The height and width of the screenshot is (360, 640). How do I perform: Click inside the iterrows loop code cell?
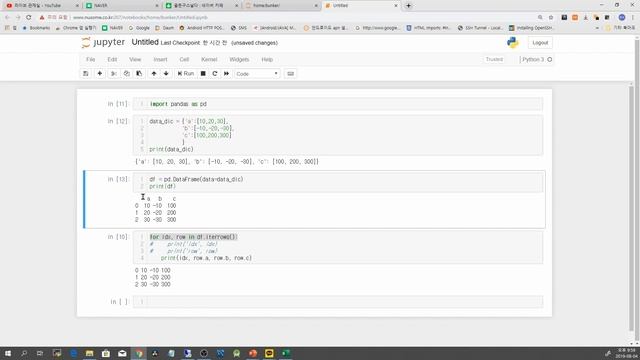[338, 247]
